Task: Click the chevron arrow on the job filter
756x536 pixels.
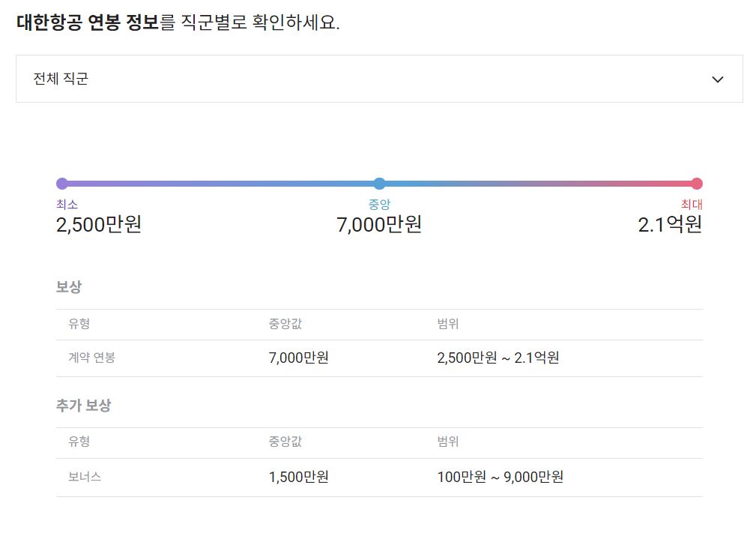Action: (x=717, y=79)
